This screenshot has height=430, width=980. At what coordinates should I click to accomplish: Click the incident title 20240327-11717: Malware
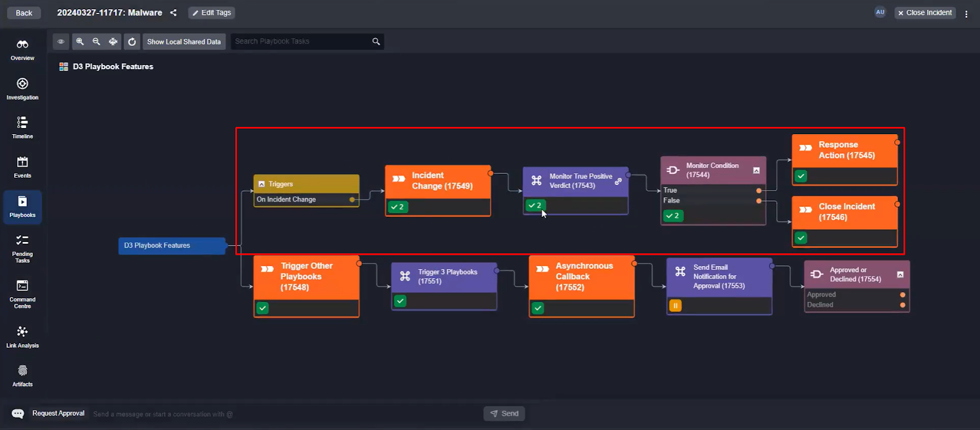pos(110,12)
